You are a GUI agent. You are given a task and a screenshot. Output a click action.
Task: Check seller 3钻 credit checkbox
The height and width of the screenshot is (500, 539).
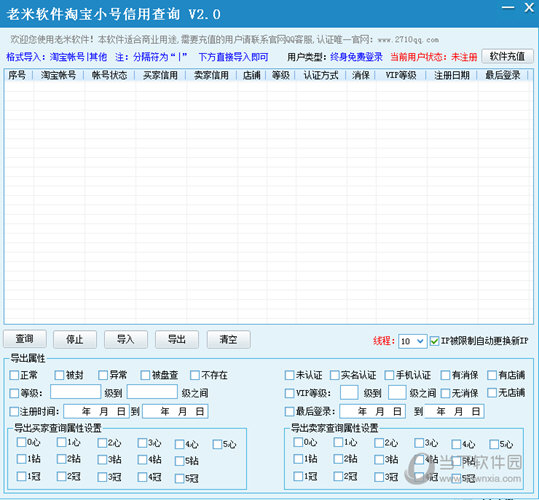click(379, 459)
